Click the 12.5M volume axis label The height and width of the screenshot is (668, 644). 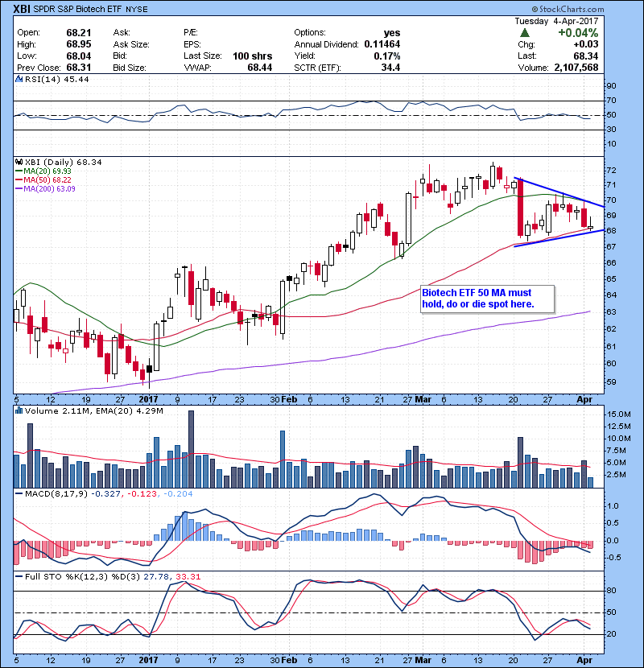(x=619, y=427)
